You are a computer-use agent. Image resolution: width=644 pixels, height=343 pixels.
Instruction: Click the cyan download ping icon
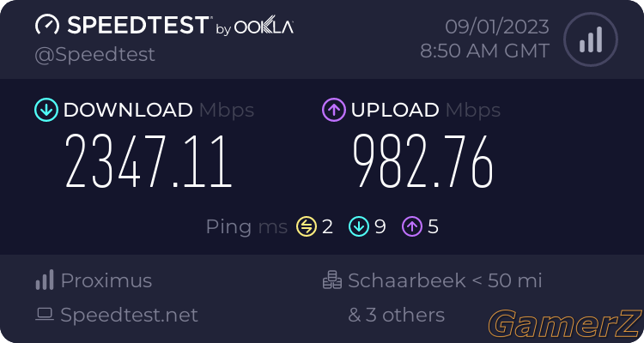click(359, 226)
